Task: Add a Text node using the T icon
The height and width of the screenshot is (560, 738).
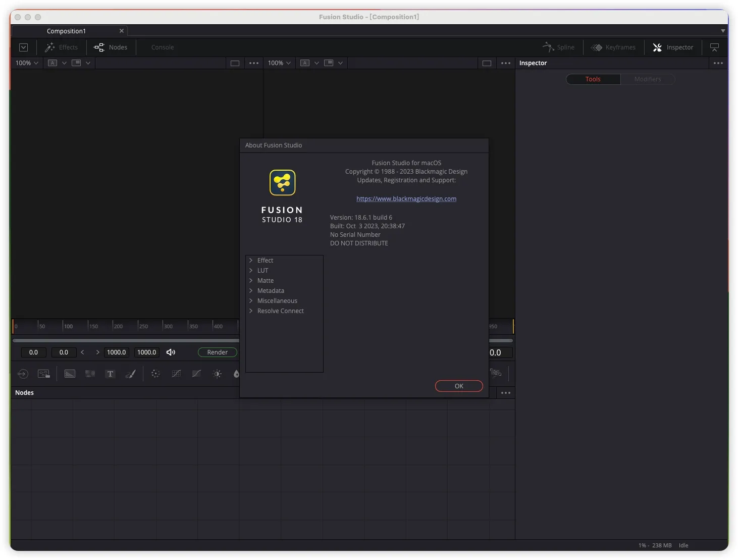Action: 110,374
